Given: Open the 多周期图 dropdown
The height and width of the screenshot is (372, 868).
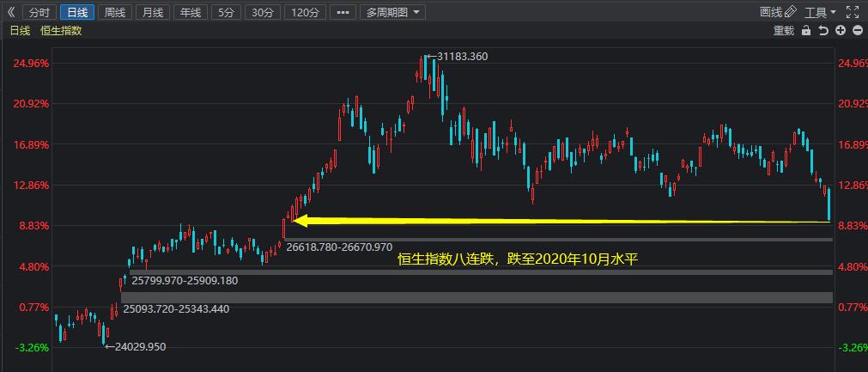Looking at the screenshot, I should [392, 12].
